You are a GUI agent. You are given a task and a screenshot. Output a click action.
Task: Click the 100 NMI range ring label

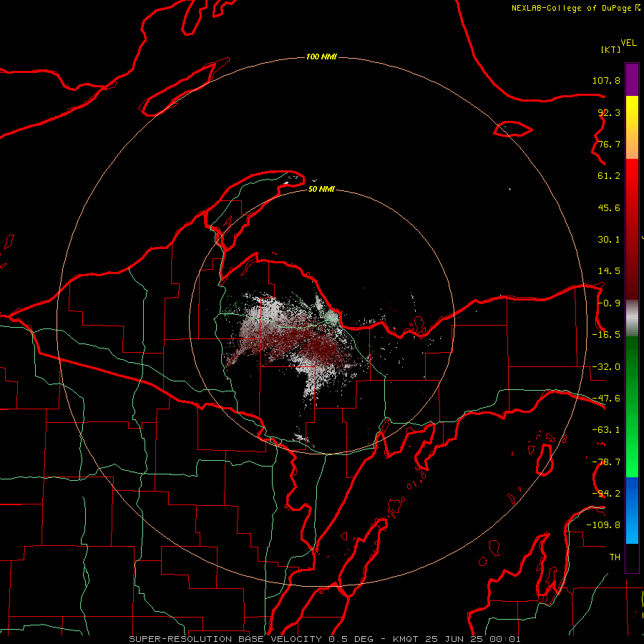click(x=321, y=57)
